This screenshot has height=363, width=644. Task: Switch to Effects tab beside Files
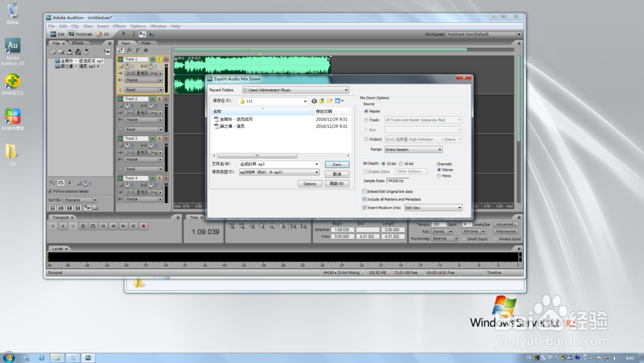tap(78, 43)
